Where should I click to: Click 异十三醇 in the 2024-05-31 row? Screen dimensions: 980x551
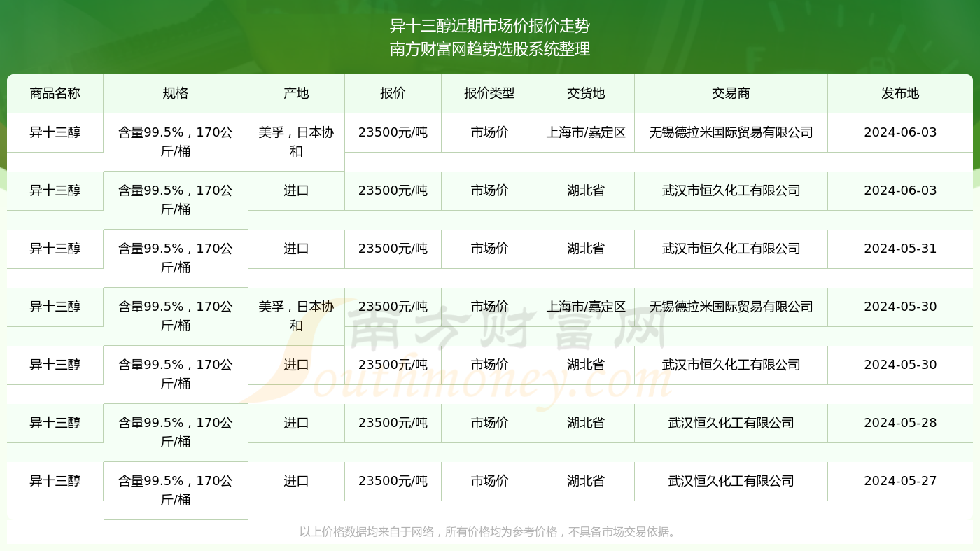point(55,249)
